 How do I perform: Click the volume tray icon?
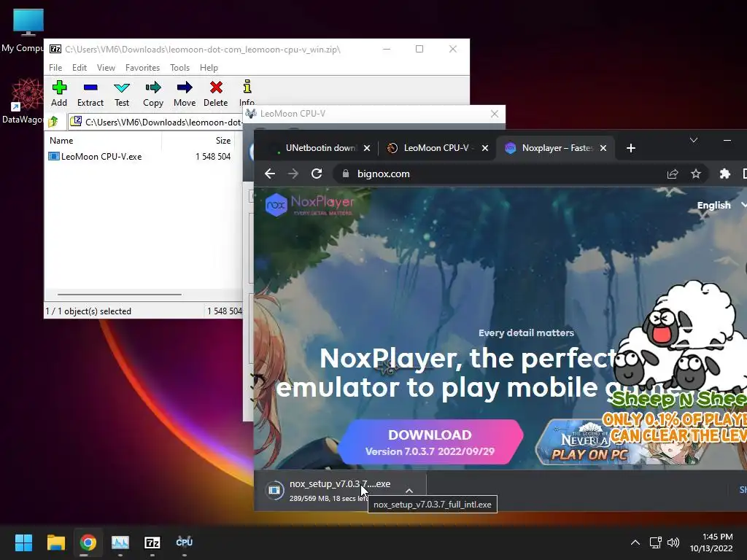pyautogui.click(x=673, y=542)
